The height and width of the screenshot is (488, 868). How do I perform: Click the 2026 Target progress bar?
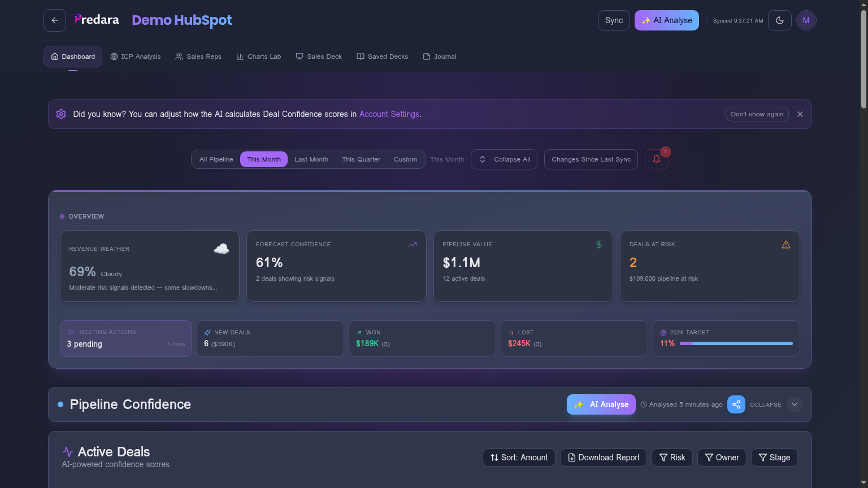click(x=736, y=343)
